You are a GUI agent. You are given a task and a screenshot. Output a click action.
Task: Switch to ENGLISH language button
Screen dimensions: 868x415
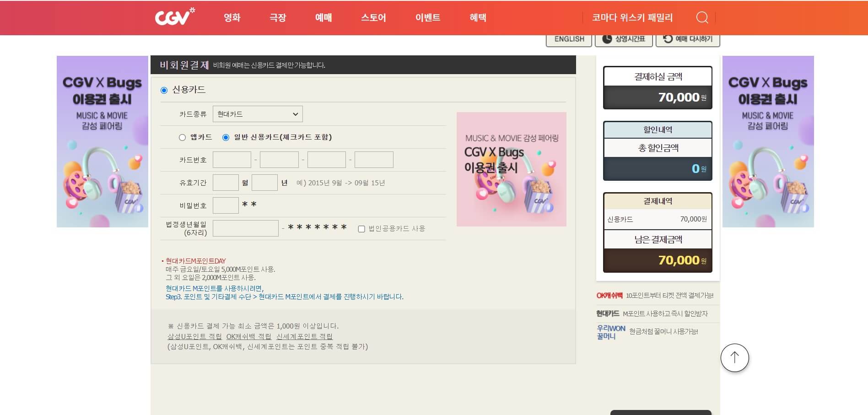[x=569, y=39]
